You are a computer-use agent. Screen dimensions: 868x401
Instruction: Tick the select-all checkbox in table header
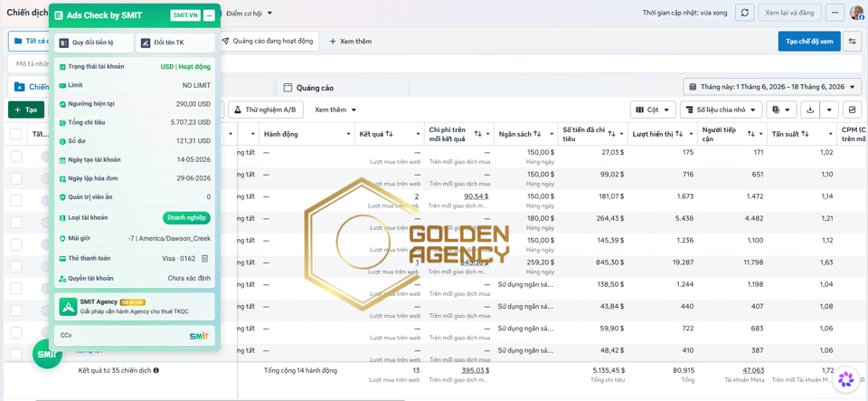[16, 134]
